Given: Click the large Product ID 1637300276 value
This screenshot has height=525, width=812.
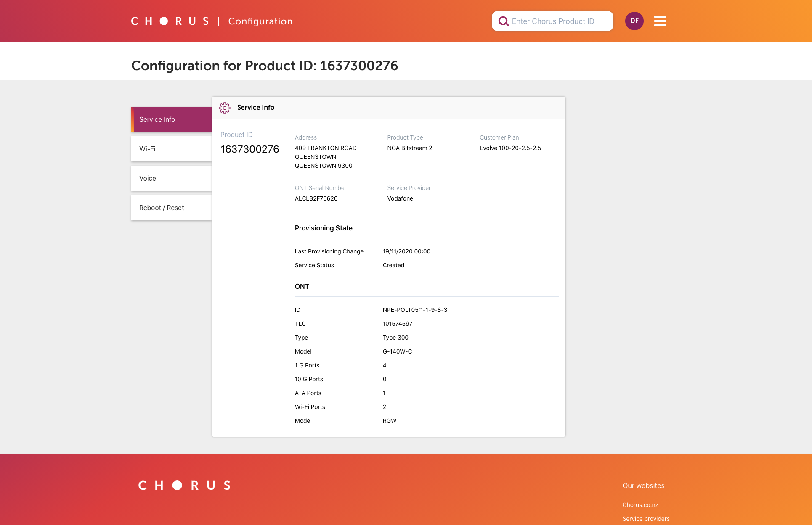Looking at the screenshot, I should 250,149.
